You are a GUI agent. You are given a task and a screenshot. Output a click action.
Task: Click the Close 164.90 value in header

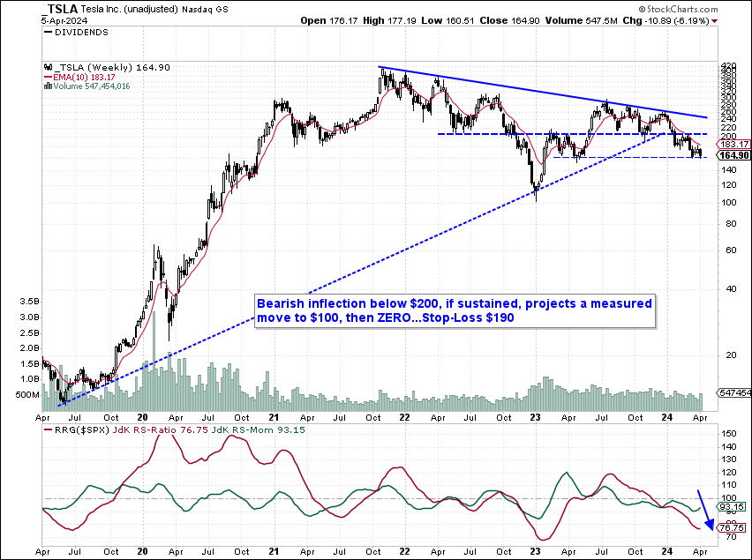tap(509, 20)
